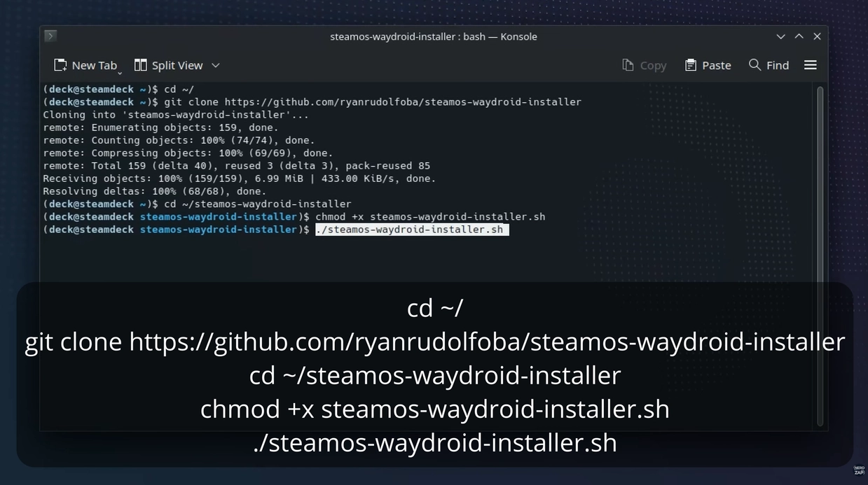The height and width of the screenshot is (485, 868).
Task: Expand the New Tab dropdown arrow
Action: pos(120,71)
